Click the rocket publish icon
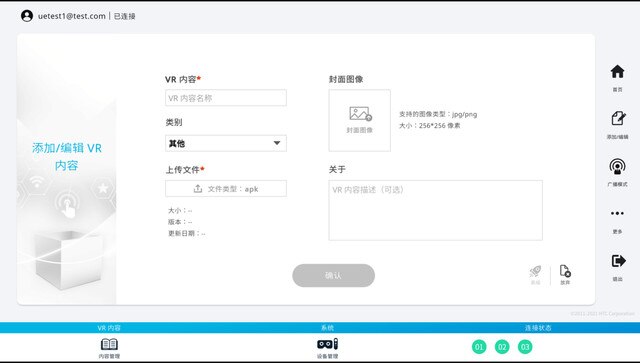Image resolution: width=640 pixels, height=363 pixels. [535, 271]
